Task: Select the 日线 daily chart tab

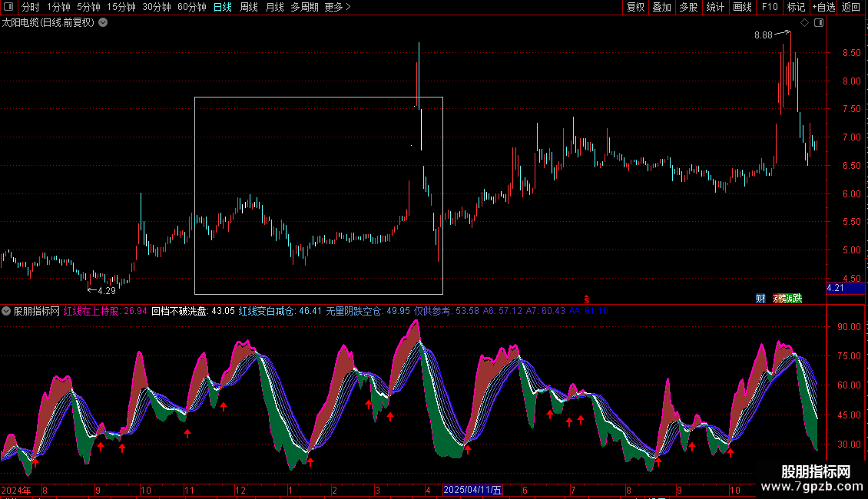Action: pyautogui.click(x=223, y=7)
